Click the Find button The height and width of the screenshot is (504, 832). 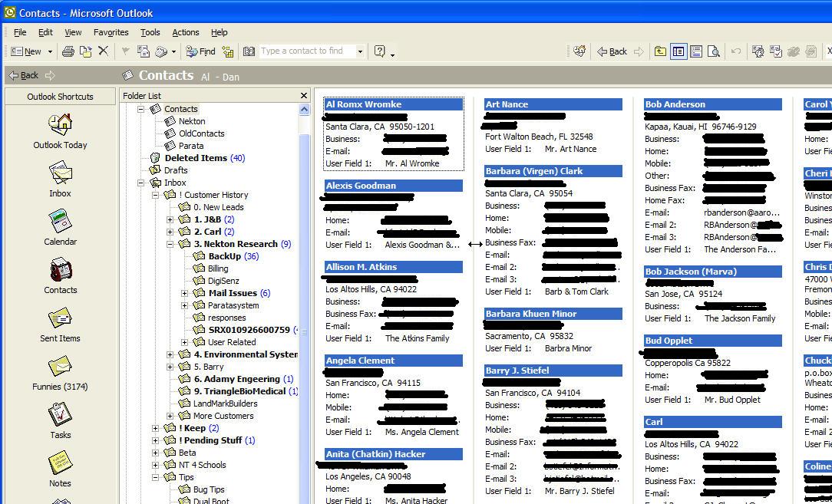click(x=200, y=51)
